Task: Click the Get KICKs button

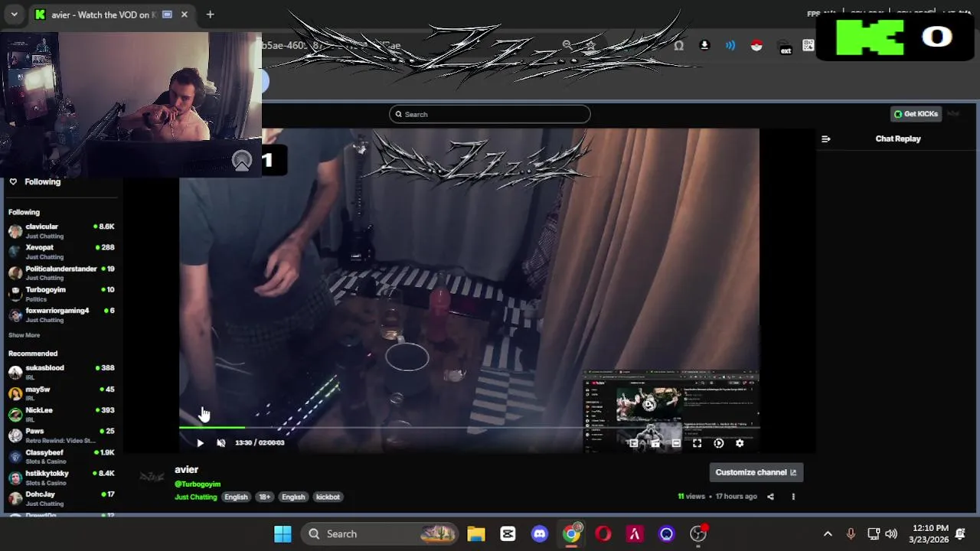Action: click(916, 114)
